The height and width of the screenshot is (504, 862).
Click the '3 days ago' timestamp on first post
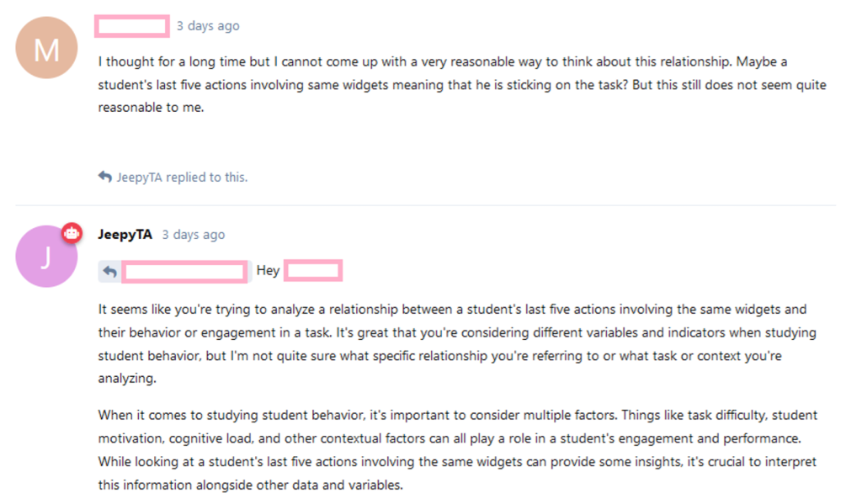208,26
